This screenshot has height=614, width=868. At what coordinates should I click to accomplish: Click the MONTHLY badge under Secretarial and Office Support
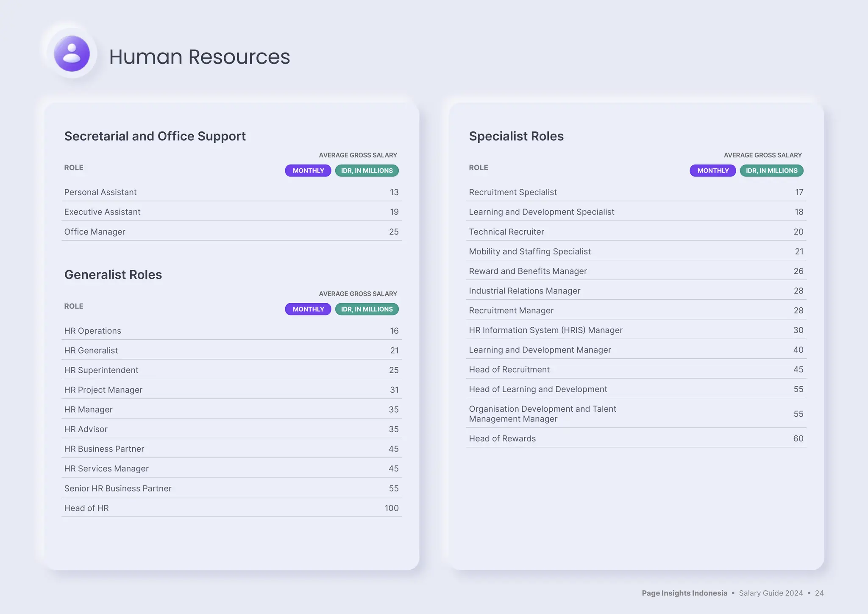pyautogui.click(x=308, y=170)
